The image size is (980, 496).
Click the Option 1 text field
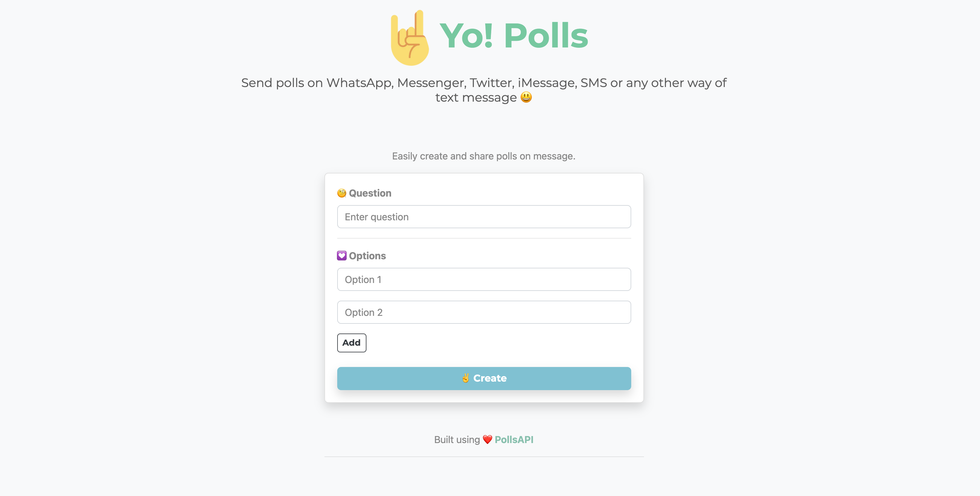pyautogui.click(x=484, y=279)
